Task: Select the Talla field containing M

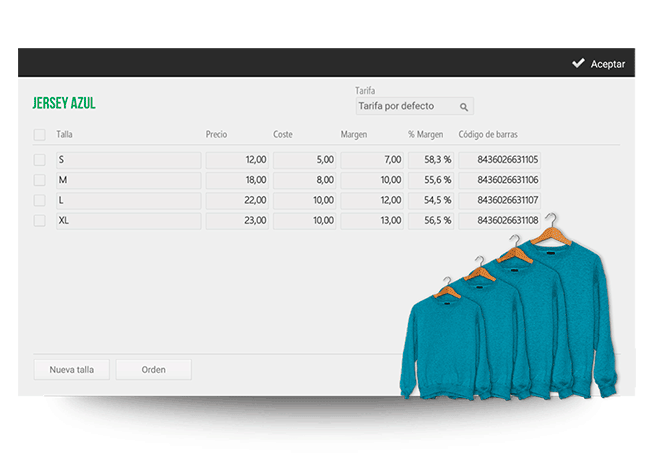Action: [x=129, y=180]
